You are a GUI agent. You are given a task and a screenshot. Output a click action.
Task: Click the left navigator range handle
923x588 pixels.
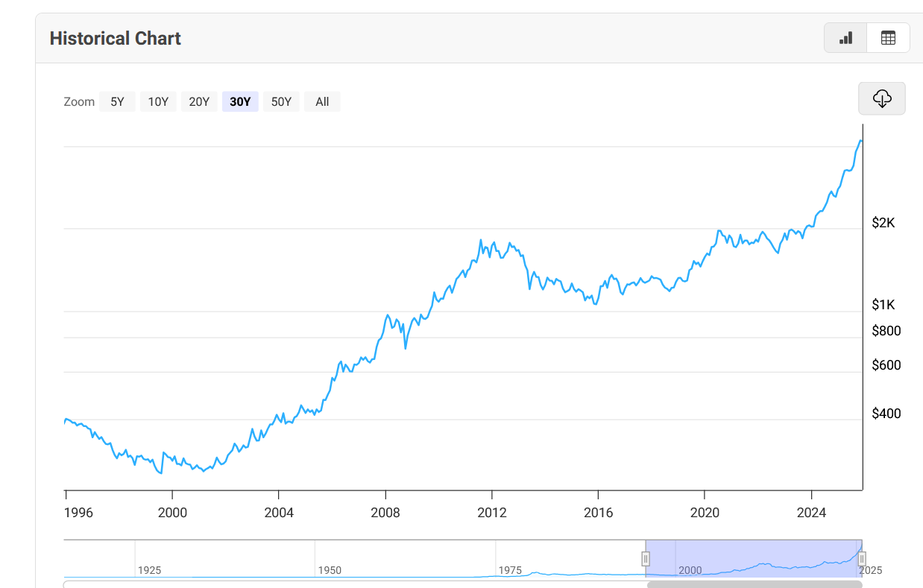(x=646, y=558)
